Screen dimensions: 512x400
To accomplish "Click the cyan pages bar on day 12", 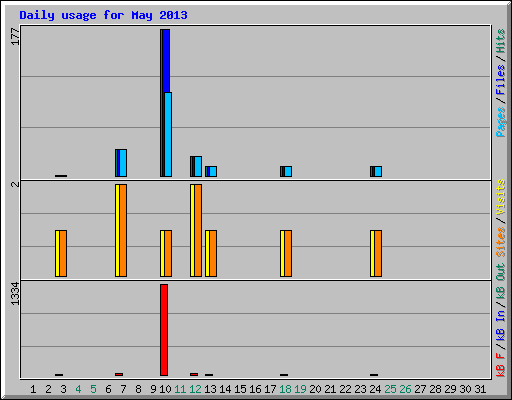I will coord(198,166).
